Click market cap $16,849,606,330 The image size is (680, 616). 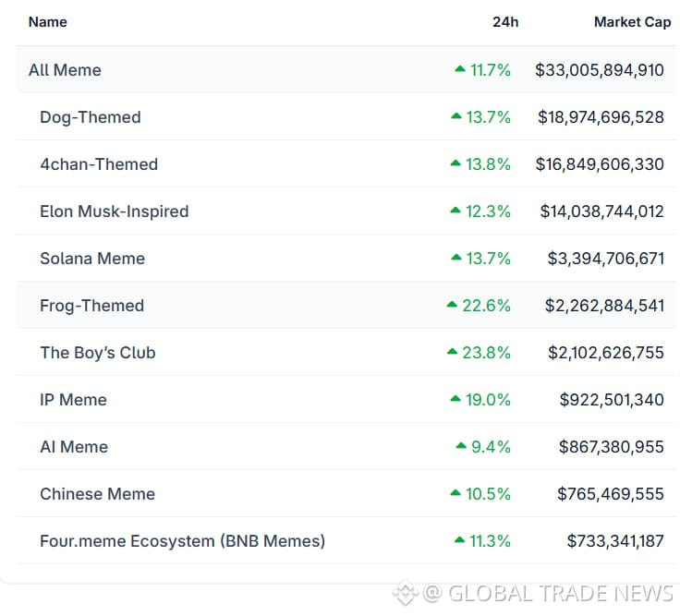600,164
